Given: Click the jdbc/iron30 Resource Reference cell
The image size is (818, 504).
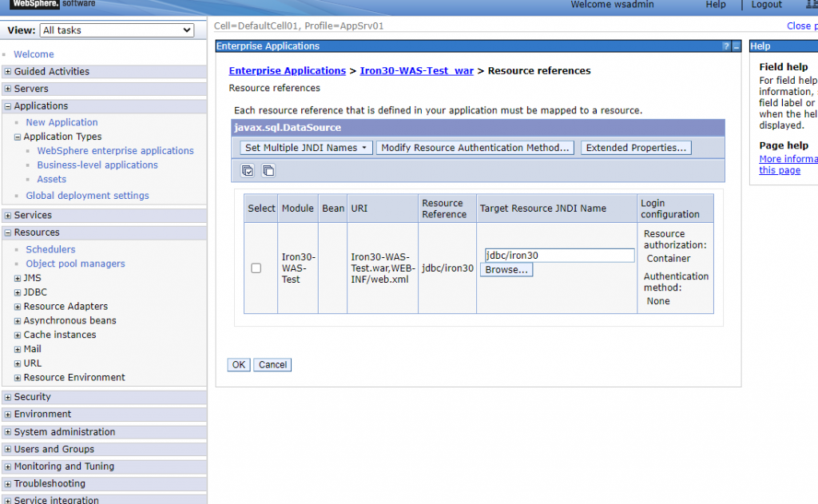Looking at the screenshot, I should (x=447, y=268).
